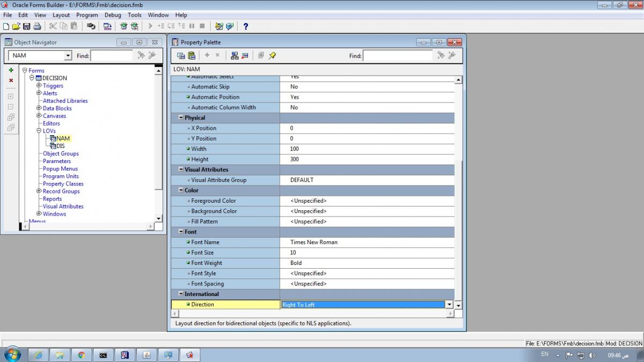The image size is (644, 362).
Task: Collapse the Font property section
Action: point(180,232)
